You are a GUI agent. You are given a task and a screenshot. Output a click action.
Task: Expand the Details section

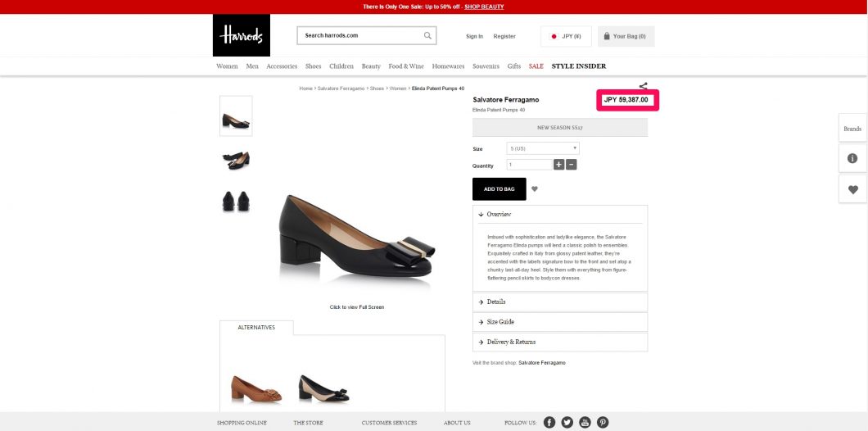point(559,302)
